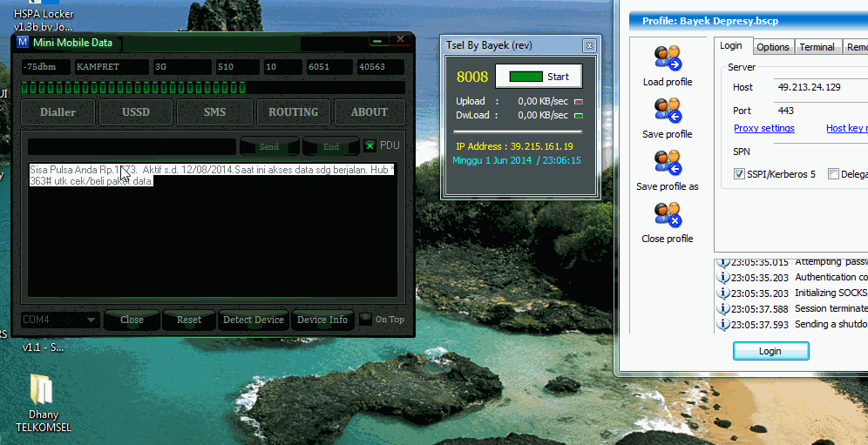Switch to the Options tab
The image size is (868, 445).
pos(772,47)
